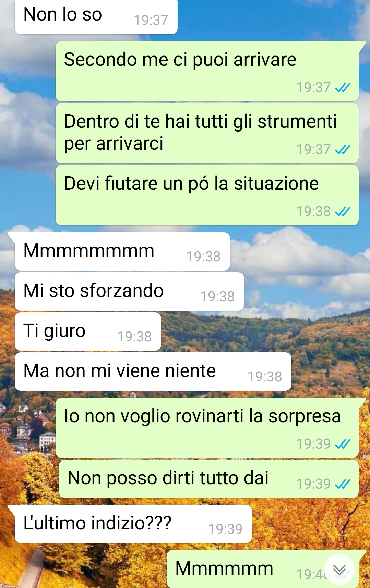Click the 19:39 timestamp on 'L'ultimo indizio???'
370x588 pixels.
point(225,529)
